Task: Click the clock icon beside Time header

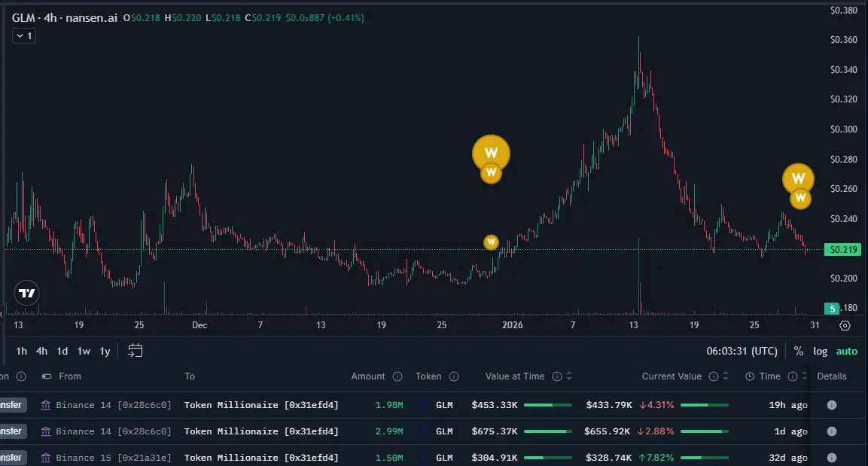Action: (x=750, y=376)
